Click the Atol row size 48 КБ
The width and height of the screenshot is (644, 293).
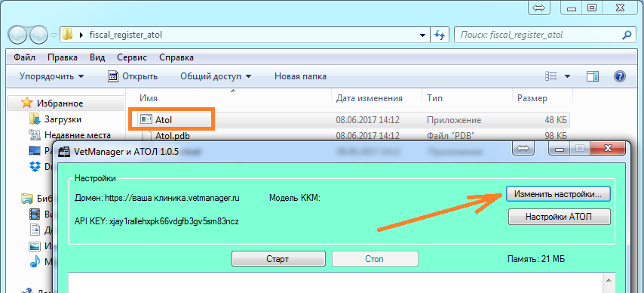pyautogui.click(x=556, y=120)
